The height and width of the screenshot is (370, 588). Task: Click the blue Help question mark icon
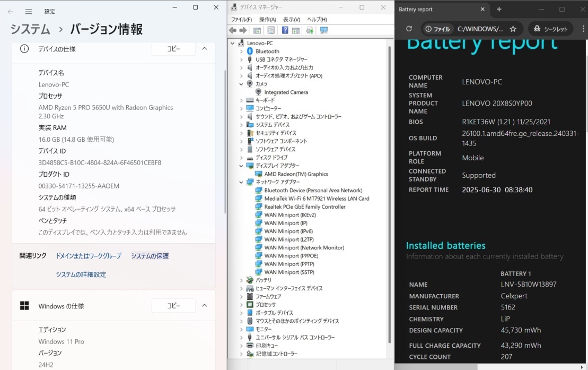click(285, 30)
